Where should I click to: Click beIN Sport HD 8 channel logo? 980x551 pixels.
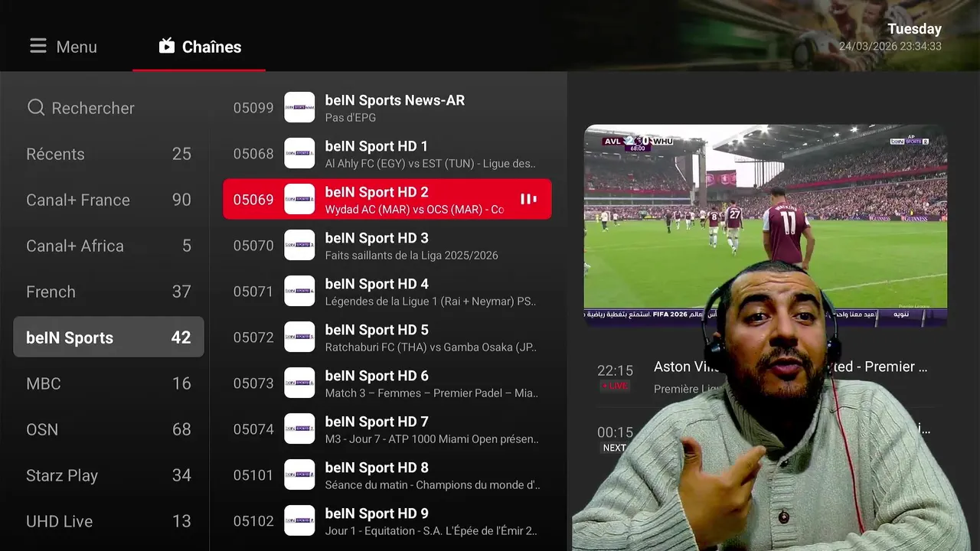coord(299,475)
